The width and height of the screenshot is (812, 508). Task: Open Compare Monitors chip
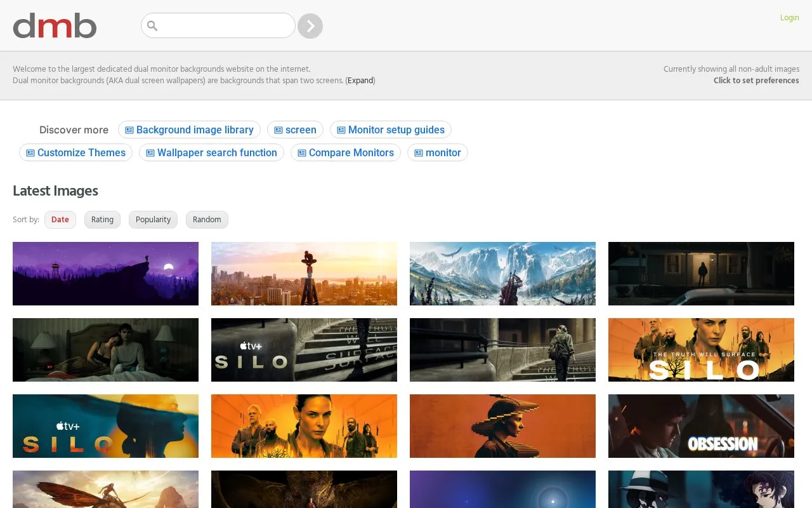[x=346, y=152]
